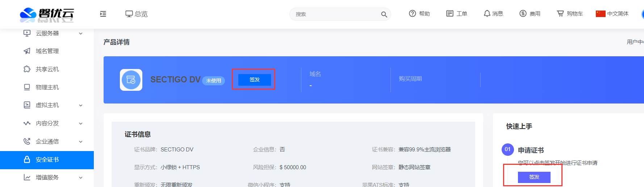Click the 企业通信 menu label
The image size is (644, 187).
47,141
